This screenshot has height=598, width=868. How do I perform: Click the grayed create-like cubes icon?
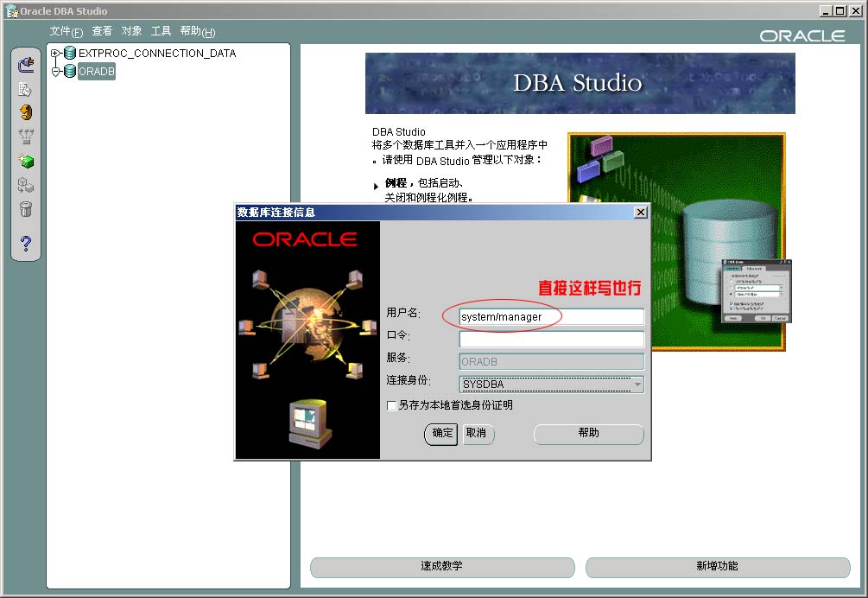click(25, 185)
